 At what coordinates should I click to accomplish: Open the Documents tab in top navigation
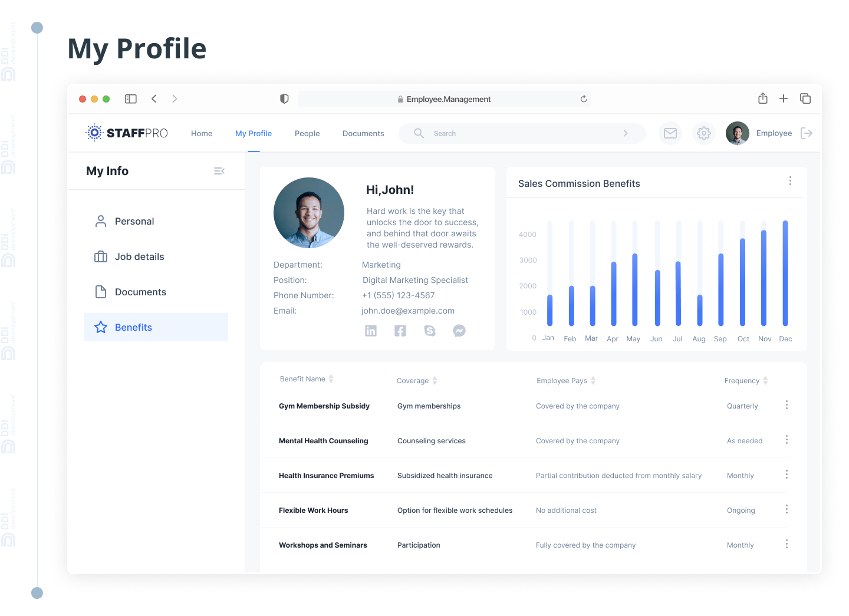pyautogui.click(x=363, y=134)
